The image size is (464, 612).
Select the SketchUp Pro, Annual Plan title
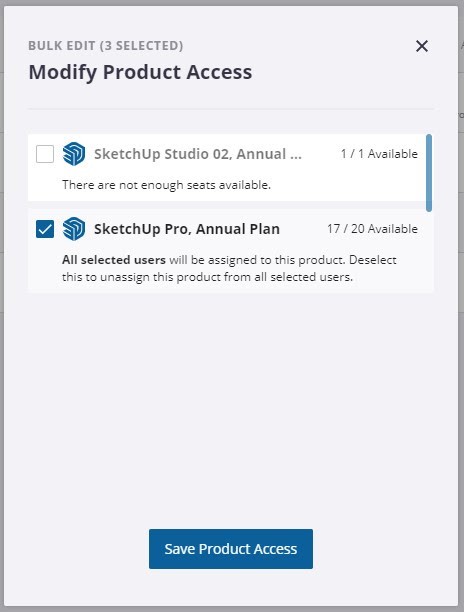tap(187, 229)
